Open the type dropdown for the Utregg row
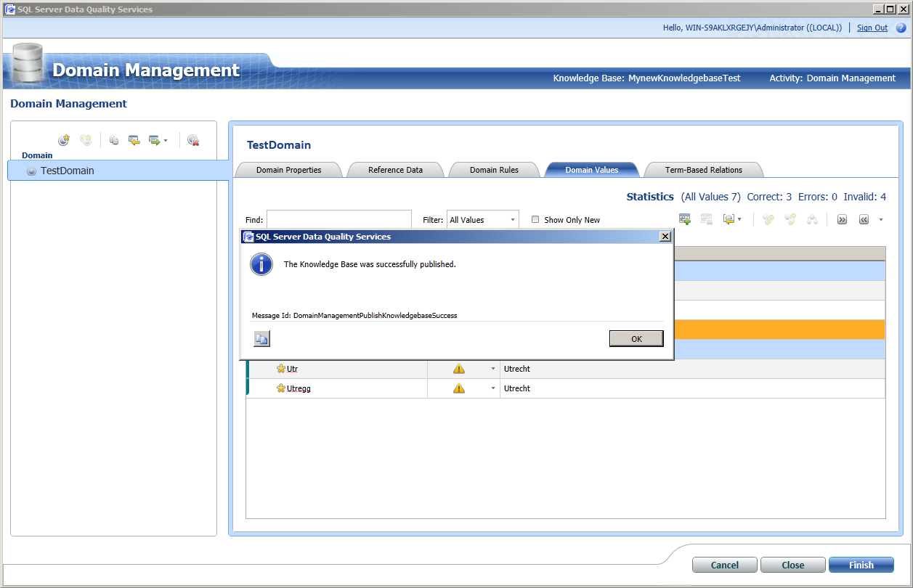The height and width of the screenshot is (588, 913). coord(494,388)
